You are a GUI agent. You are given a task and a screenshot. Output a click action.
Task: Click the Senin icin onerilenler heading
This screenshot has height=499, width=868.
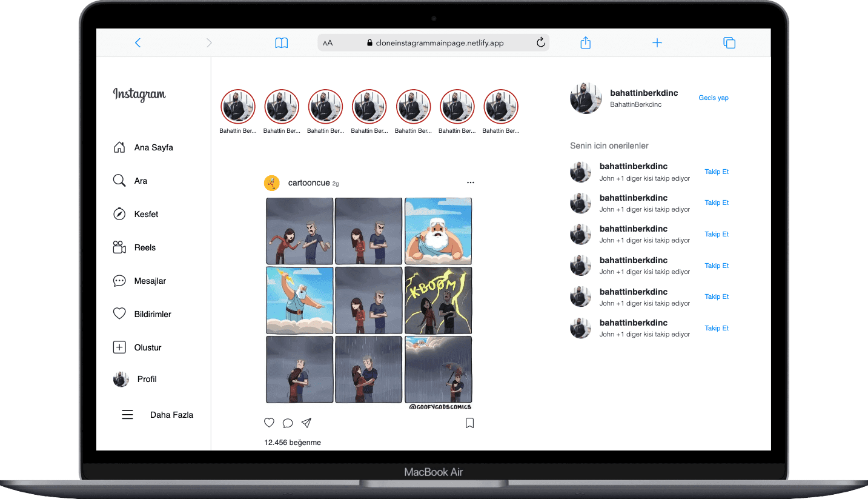[x=609, y=146]
